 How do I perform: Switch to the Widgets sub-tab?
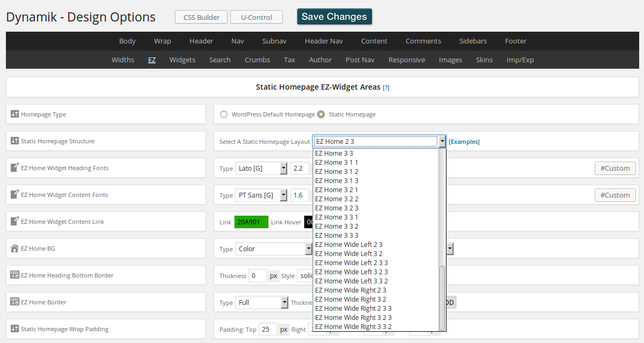182,60
